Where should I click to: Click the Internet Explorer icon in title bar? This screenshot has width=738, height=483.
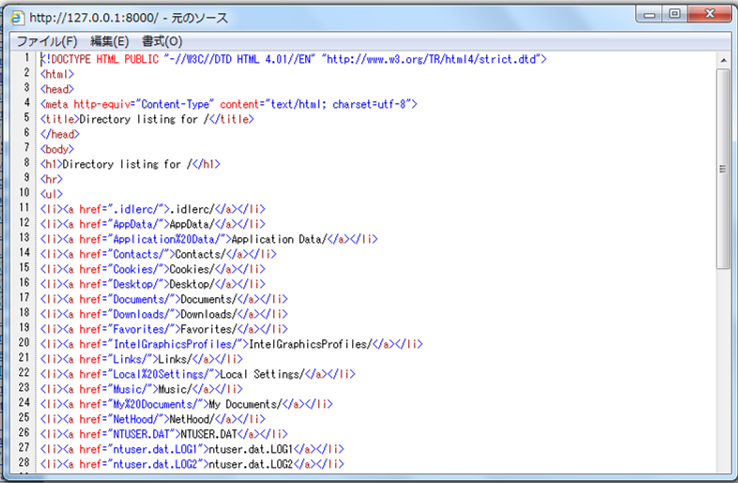pyautogui.click(x=17, y=18)
